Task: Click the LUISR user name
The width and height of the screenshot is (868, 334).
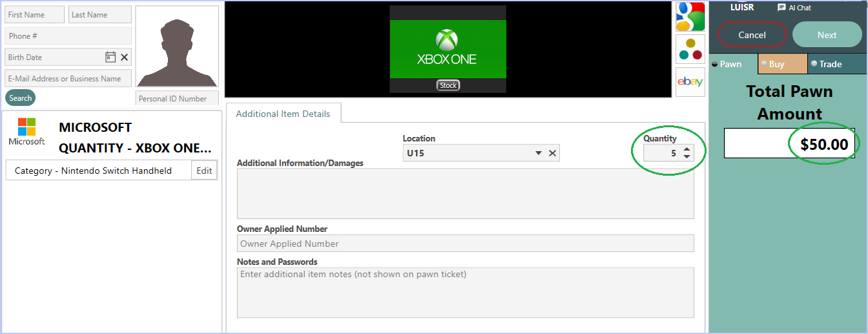Action: pyautogui.click(x=742, y=8)
